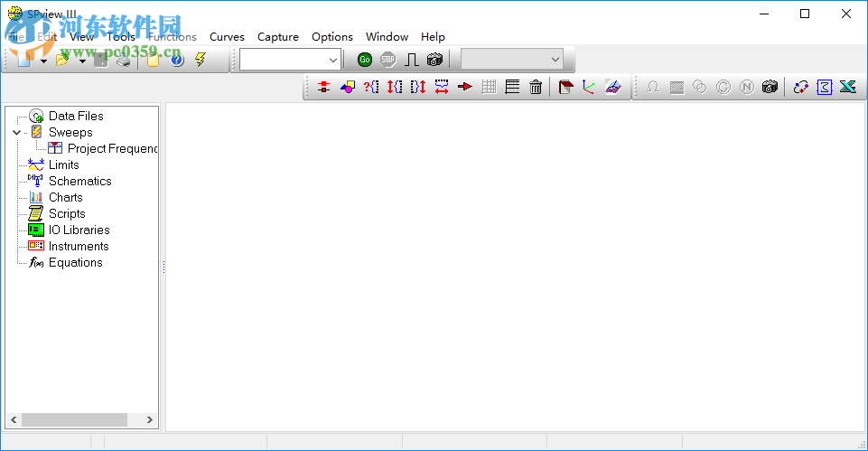868x451 pixels.
Task: Click the red question mark brace icon
Action: [x=371, y=87]
